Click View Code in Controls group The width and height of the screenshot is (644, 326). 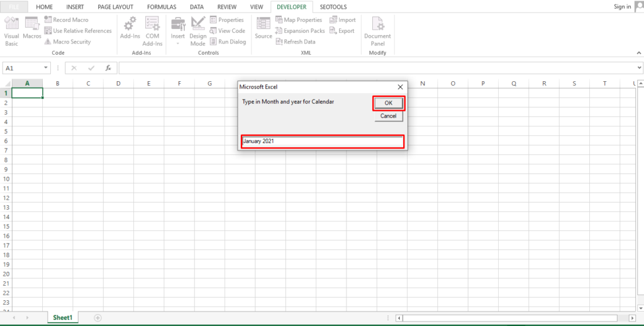pos(227,31)
